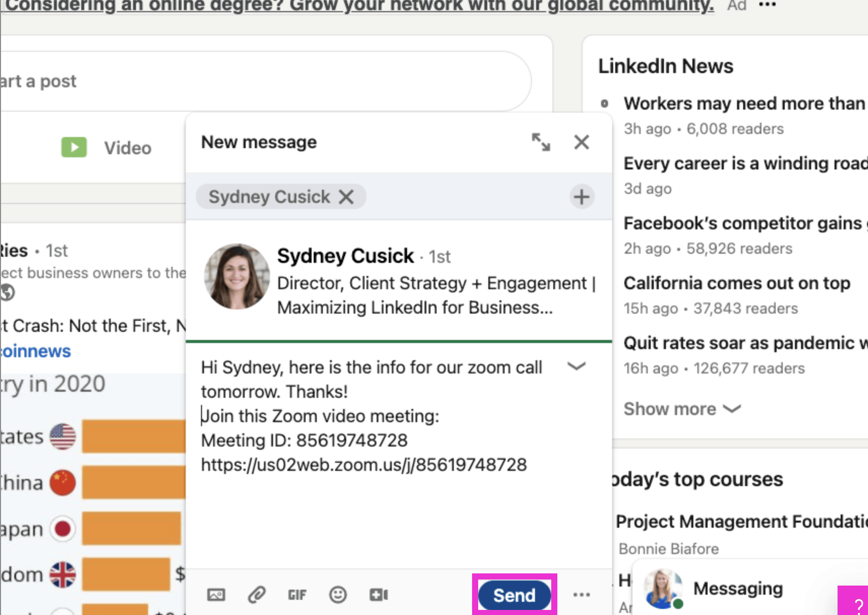Click the Meeting ID line in message
868x615 pixels.
pos(304,440)
